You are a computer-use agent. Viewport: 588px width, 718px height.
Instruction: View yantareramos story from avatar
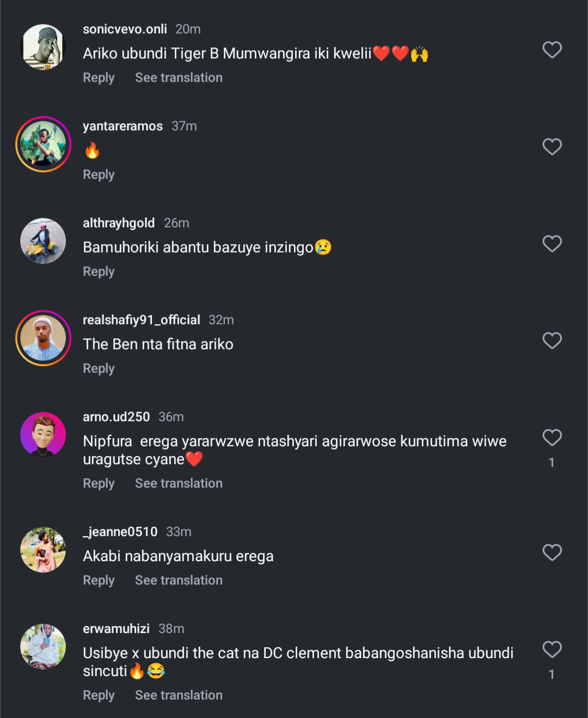(43, 144)
